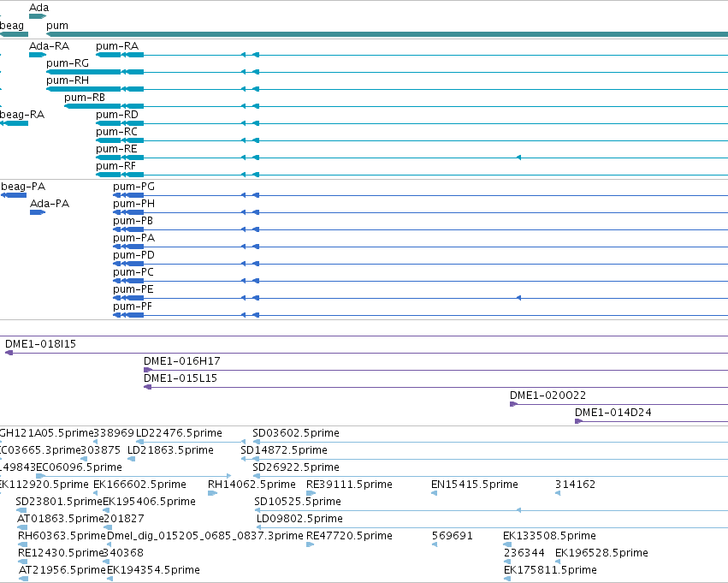Click the RH60363.5prime label
Viewport: 728px width, 583px height.
pos(62,536)
